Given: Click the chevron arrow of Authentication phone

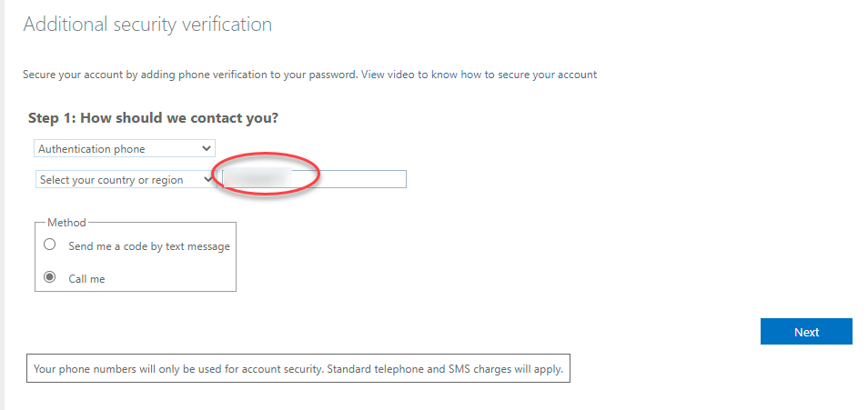Looking at the screenshot, I should [207, 148].
